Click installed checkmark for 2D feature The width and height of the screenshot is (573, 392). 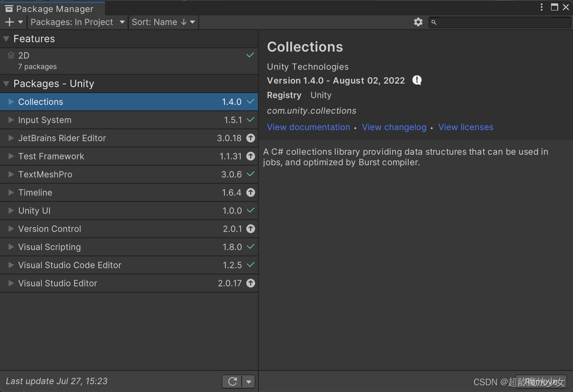tap(250, 55)
